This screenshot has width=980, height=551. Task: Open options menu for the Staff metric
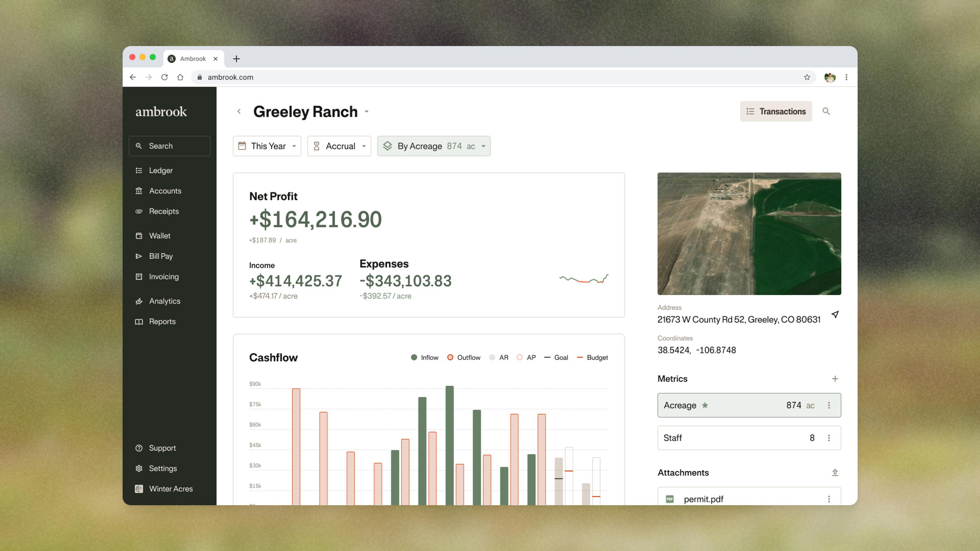pyautogui.click(x=829, y=438)
